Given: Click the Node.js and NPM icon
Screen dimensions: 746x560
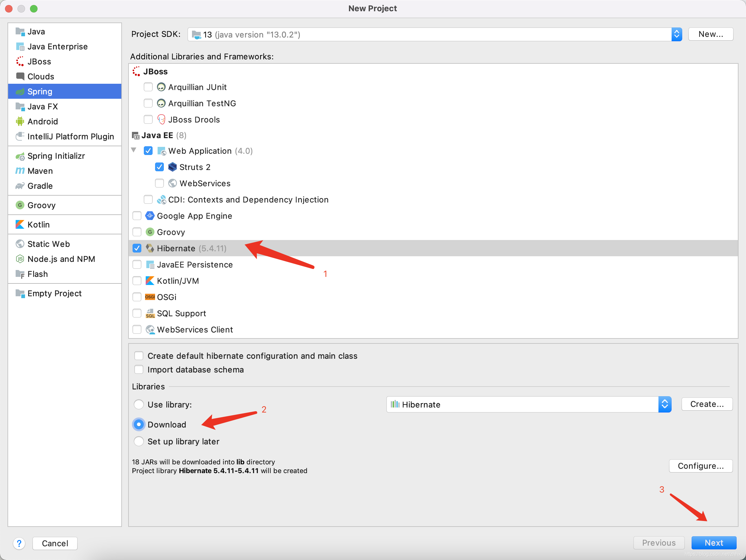Looking at the screenshot, I should tap(20, 259).
